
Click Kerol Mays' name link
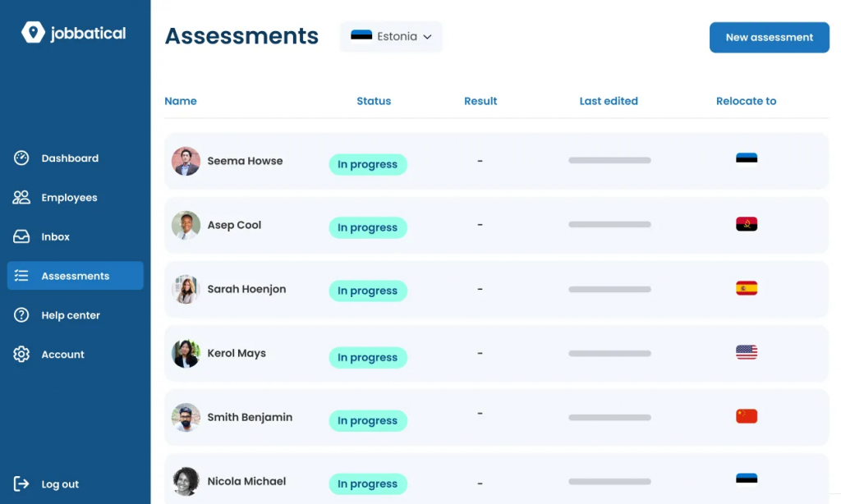tap(237, 353)
